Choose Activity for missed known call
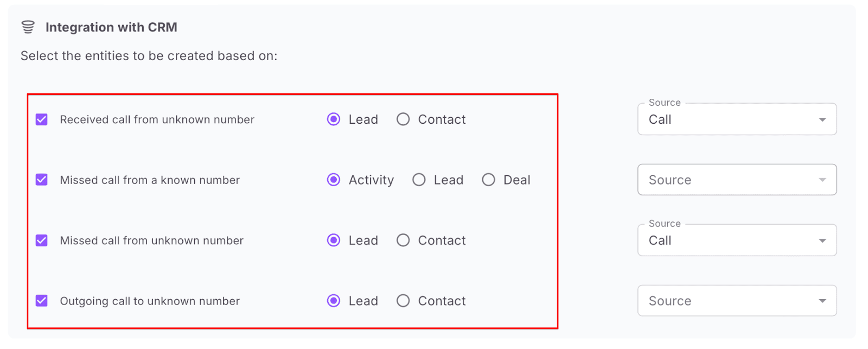868x349 pixels. pos(334,180)
